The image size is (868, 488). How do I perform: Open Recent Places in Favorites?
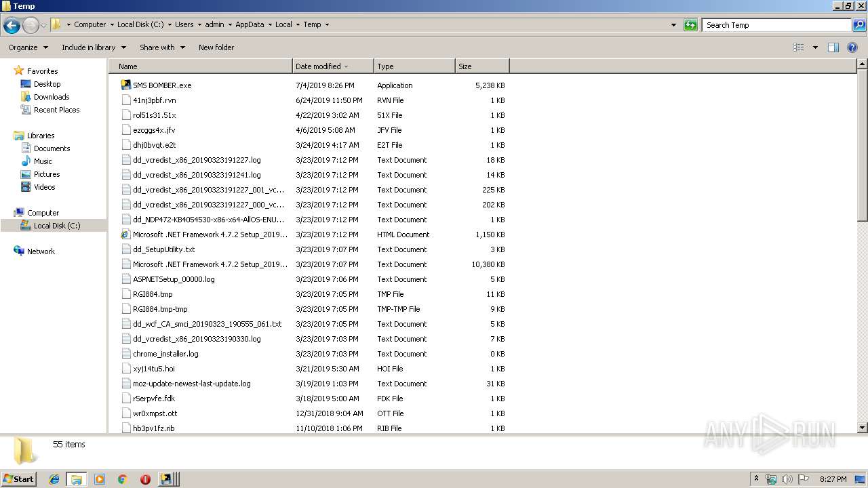pos(56,110)
